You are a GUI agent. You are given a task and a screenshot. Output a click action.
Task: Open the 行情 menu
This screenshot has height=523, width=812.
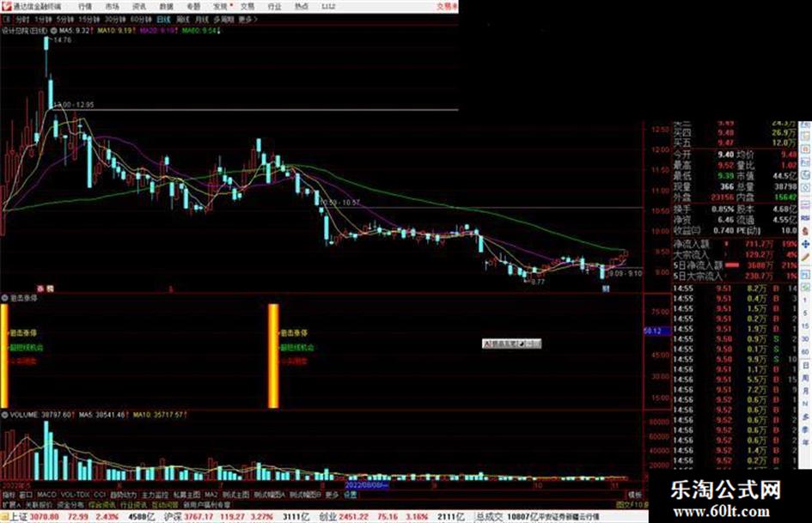tap(85, 7)
